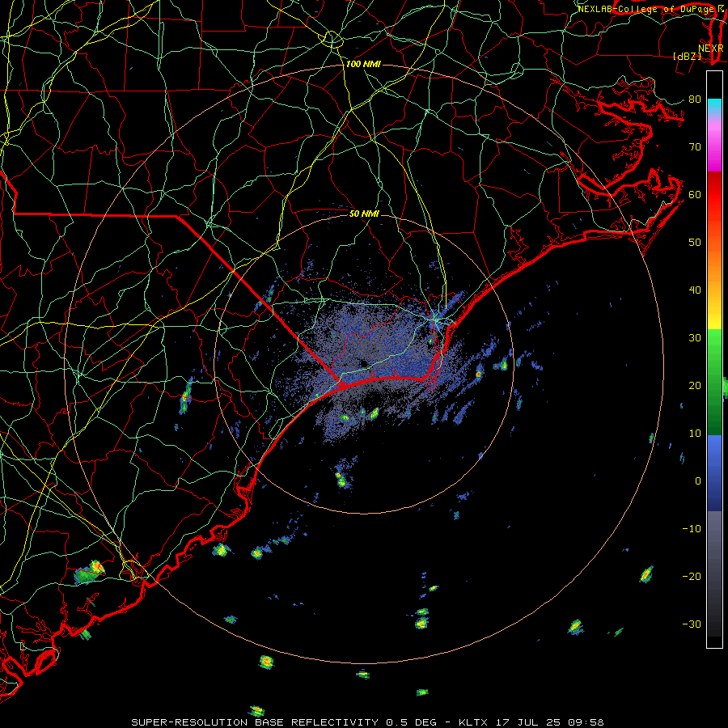Click the -30 value on reflectivity scale

[x=692, y=624]
